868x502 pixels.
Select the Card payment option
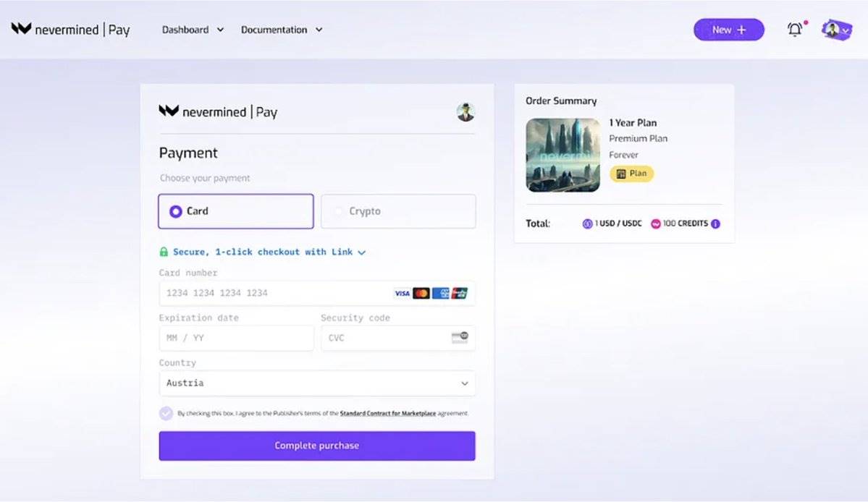(x=235, y=211)
